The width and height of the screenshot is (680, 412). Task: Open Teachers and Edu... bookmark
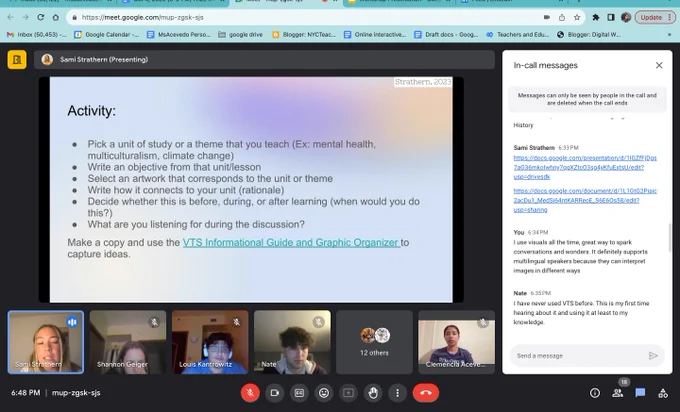(517, 35)
